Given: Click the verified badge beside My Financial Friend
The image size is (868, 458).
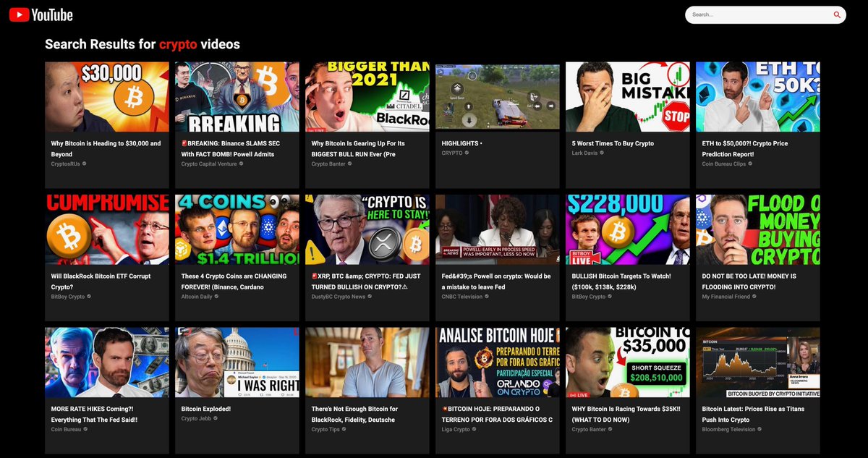Looking at the screenshot, I should (x=754, y=297).
